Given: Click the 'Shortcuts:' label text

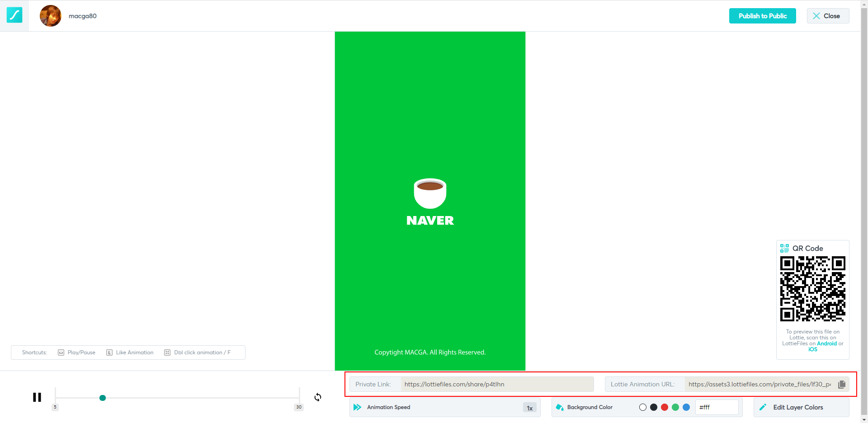Looking at the screenshot, I should point(34,352).
